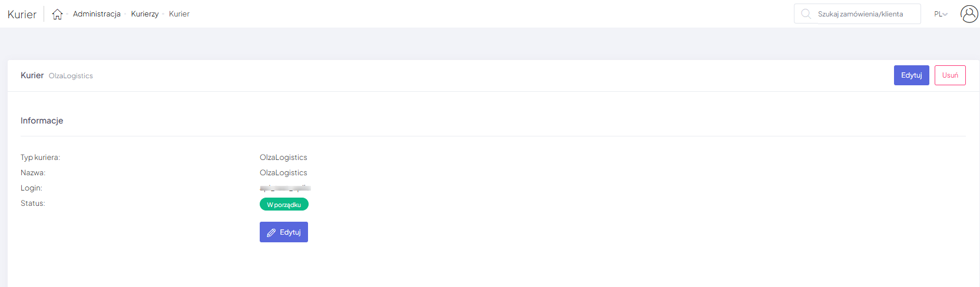Click the OlzaLogistics subtitle next to Kurier title

pyautogui.click(x=71, y=76)
